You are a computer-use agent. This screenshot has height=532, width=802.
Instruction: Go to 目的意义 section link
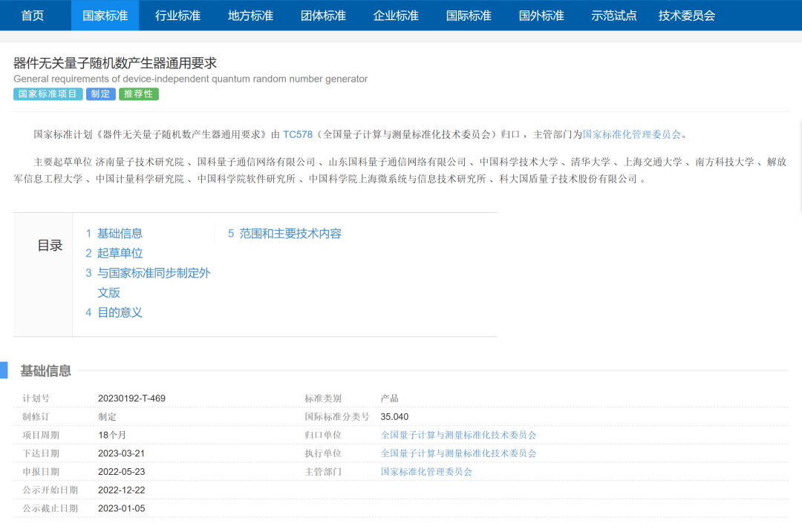point(120,312)
